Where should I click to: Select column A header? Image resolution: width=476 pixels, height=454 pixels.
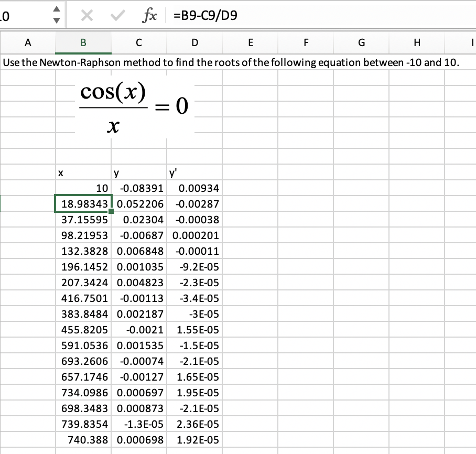[x=28, y=43]
